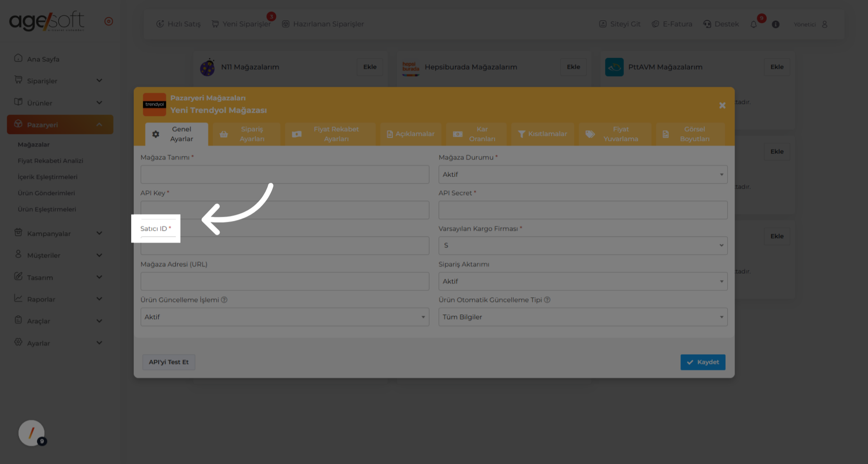
Task: Click API Key input field
Action: click(285, 210)
